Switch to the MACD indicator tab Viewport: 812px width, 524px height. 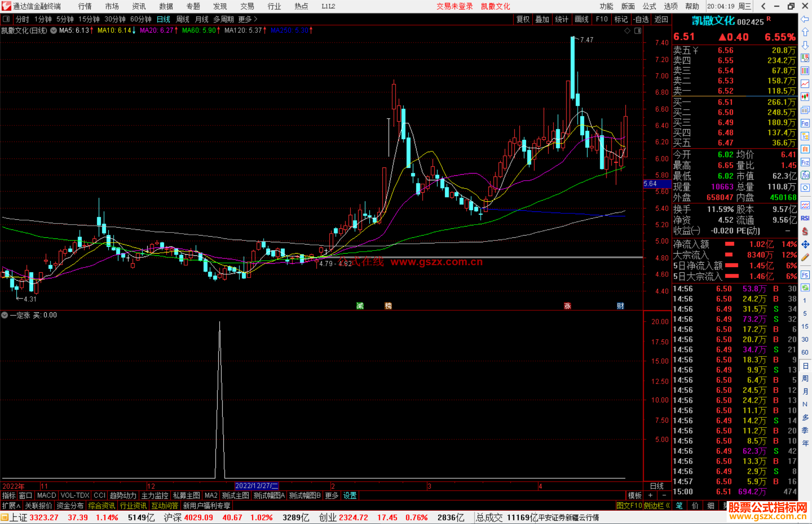[x=46, y=495]
